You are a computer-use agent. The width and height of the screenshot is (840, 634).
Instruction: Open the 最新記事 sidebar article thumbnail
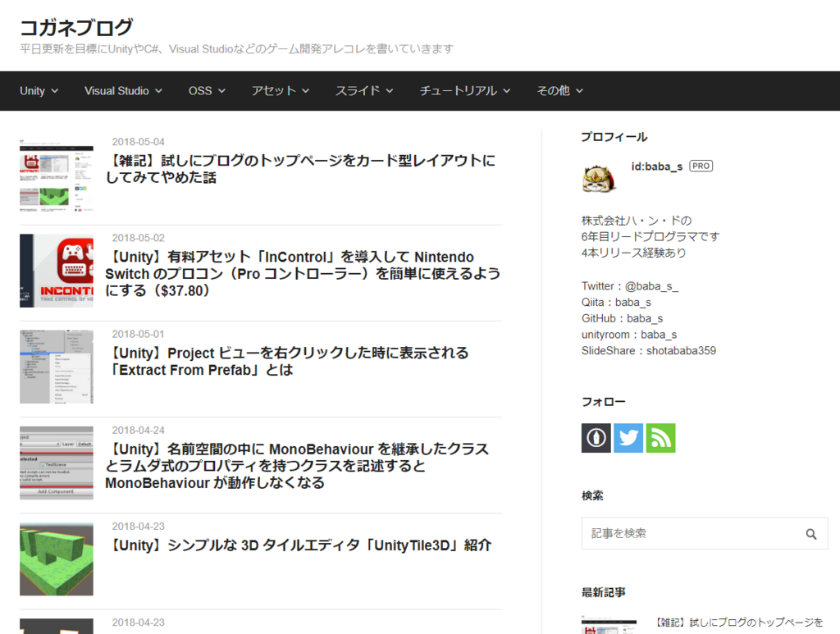(609, 625)
